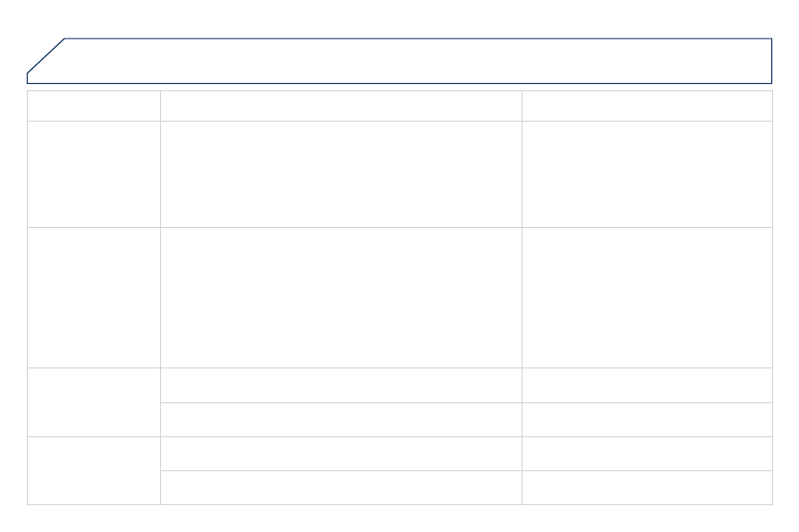The image size is (799, 532).
Task: Click the bottom-most cell of the middle column
Action: (341, 487)
